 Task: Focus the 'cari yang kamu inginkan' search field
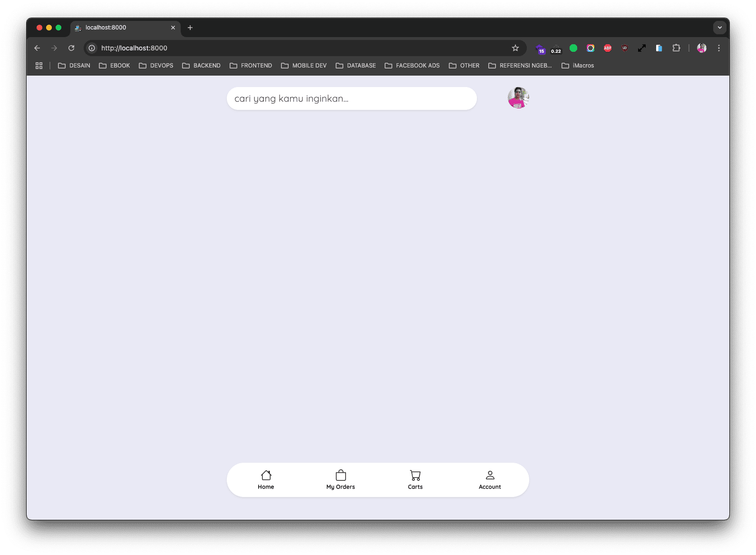pos(351,98)
